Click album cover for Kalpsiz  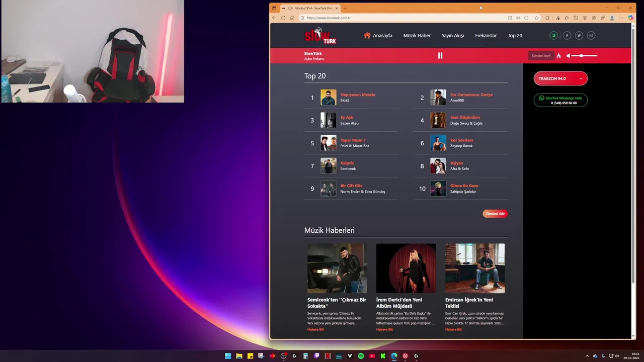click(x=329, y=166)
